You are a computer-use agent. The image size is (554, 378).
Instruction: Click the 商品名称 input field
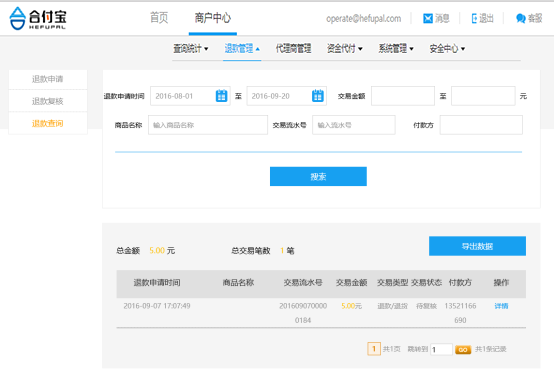click(x=208, y=125)
